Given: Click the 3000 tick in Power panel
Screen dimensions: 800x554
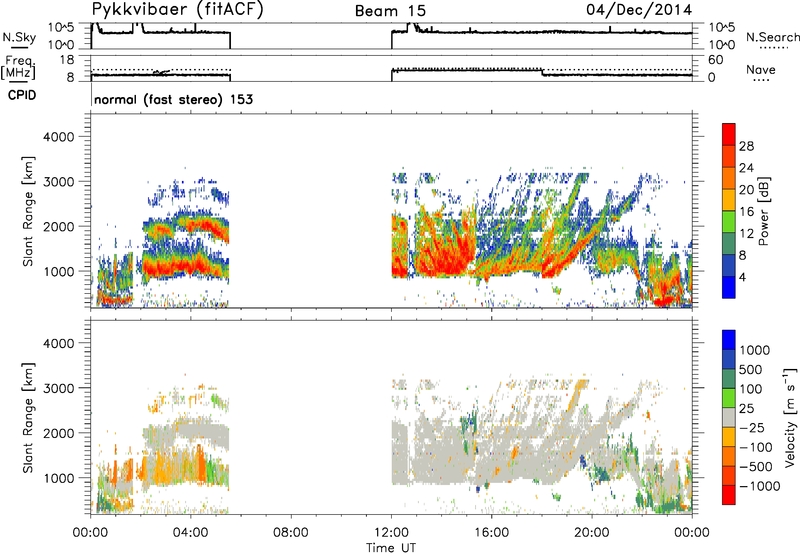Looking at the screenshot, I should tap(59, 182).
